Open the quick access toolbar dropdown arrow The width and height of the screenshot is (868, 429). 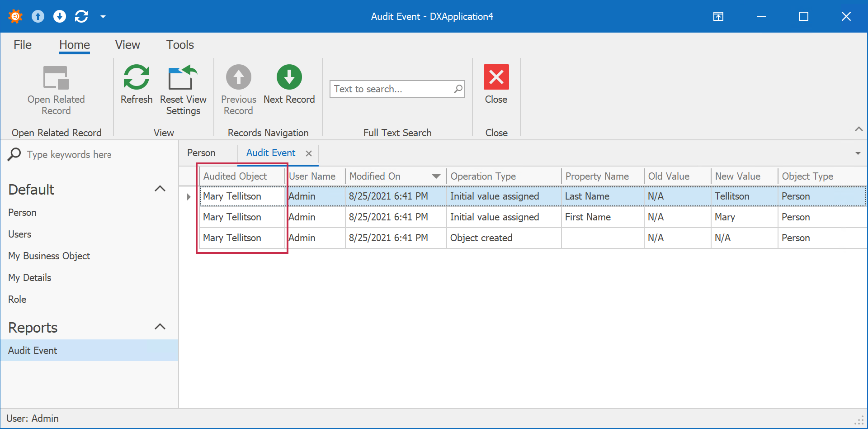click(x=103, y=17)
